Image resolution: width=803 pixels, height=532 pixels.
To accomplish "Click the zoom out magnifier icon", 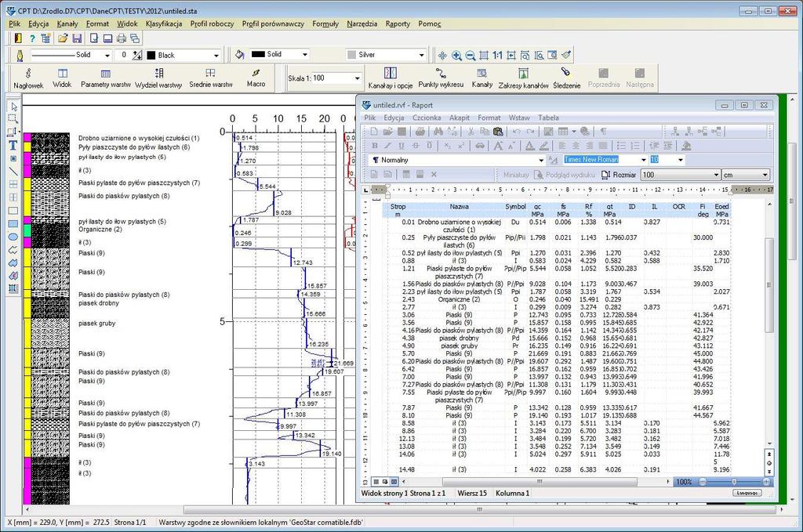I will coord(471,56).
